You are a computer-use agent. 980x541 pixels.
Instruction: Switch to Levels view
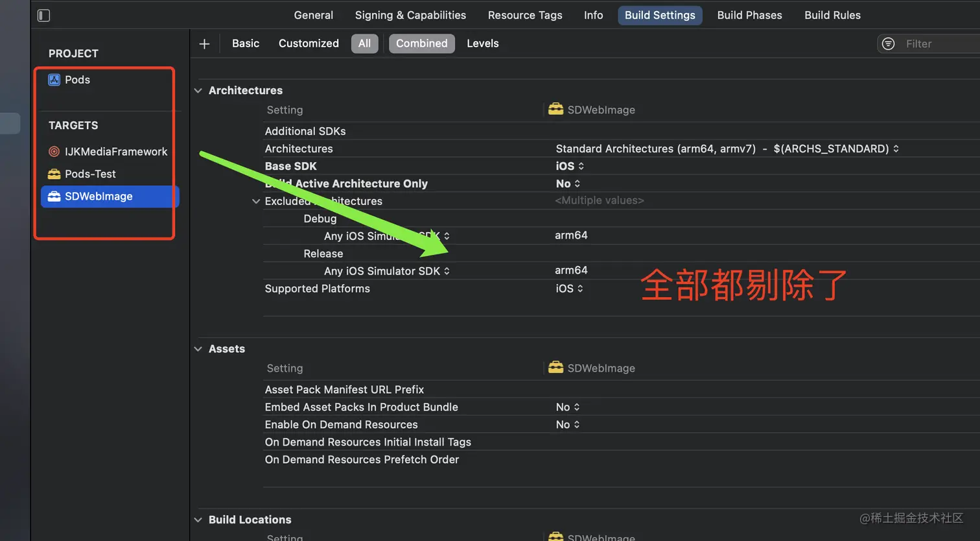coord(483,43)
